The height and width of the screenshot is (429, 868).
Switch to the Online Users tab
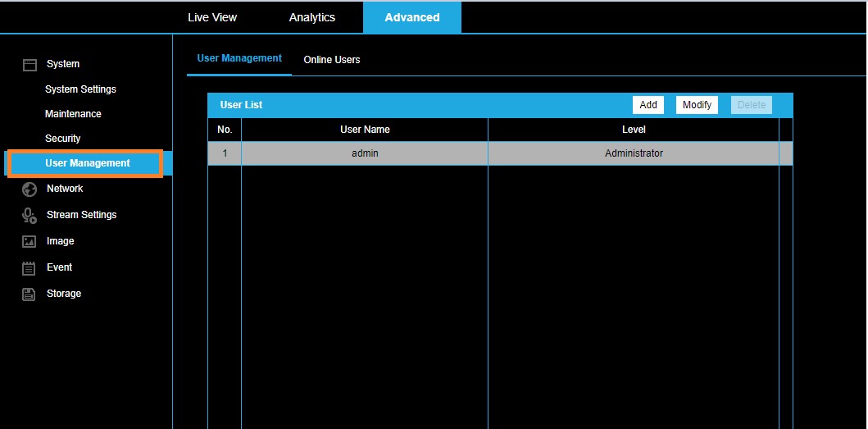point(332,60)
